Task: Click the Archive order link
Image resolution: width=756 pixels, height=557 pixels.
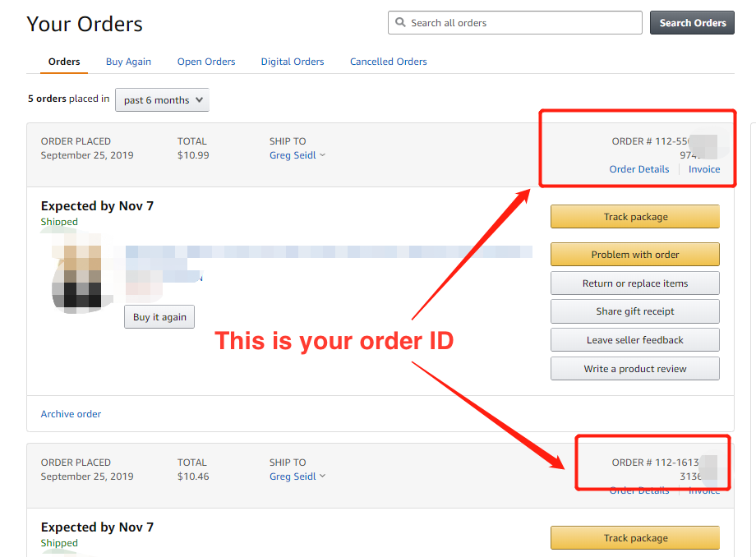Action: point(71,414)
